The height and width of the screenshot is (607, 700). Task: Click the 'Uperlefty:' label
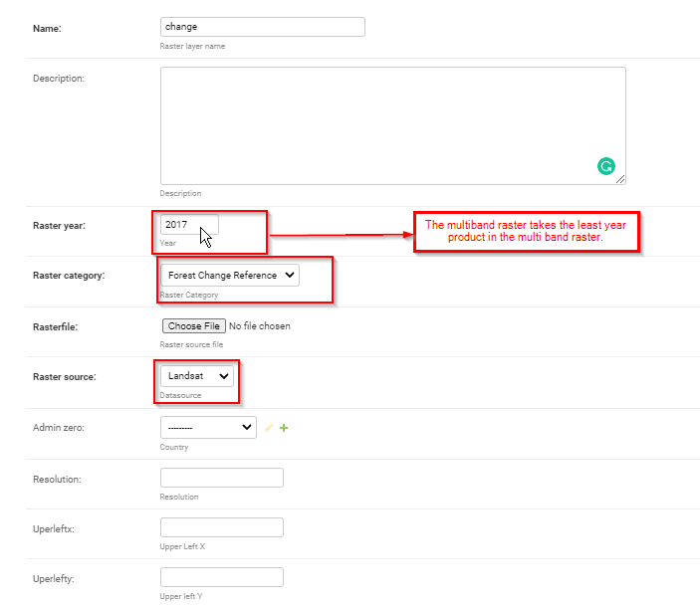click(54, 579)
